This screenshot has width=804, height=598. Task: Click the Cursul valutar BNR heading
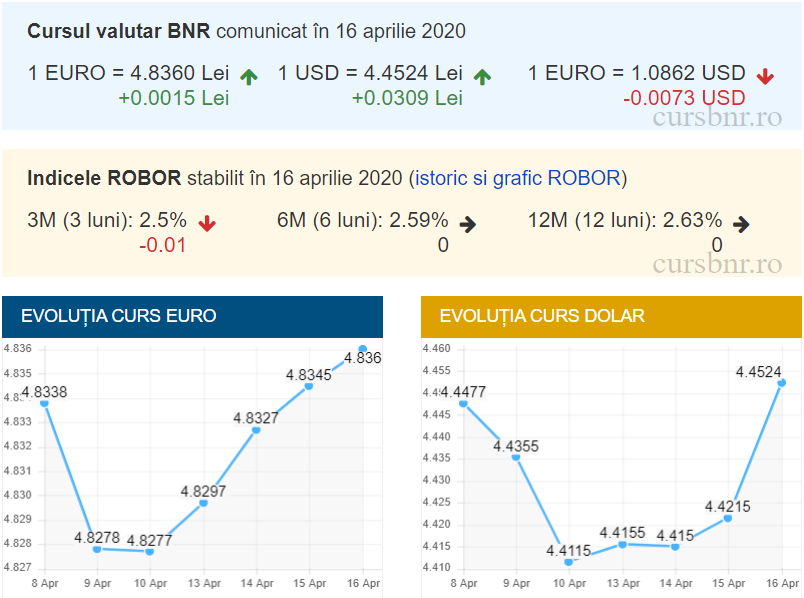tap(118, 31)
